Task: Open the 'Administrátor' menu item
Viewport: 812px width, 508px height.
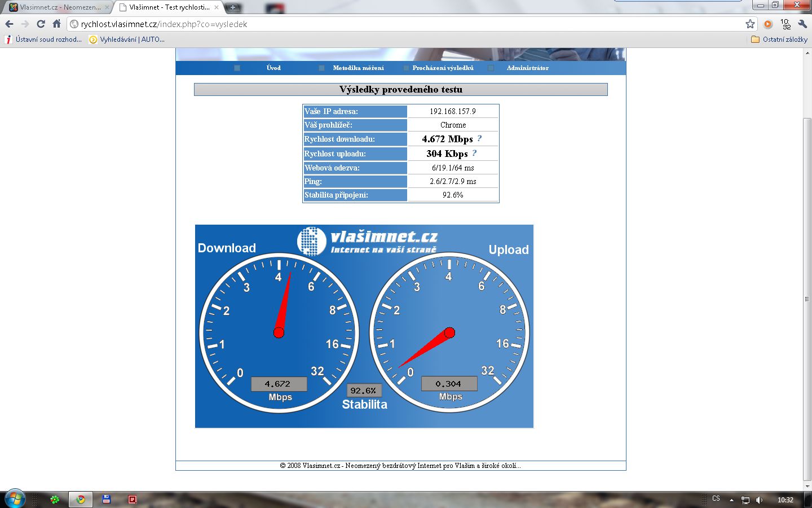Action: point(527,68)
